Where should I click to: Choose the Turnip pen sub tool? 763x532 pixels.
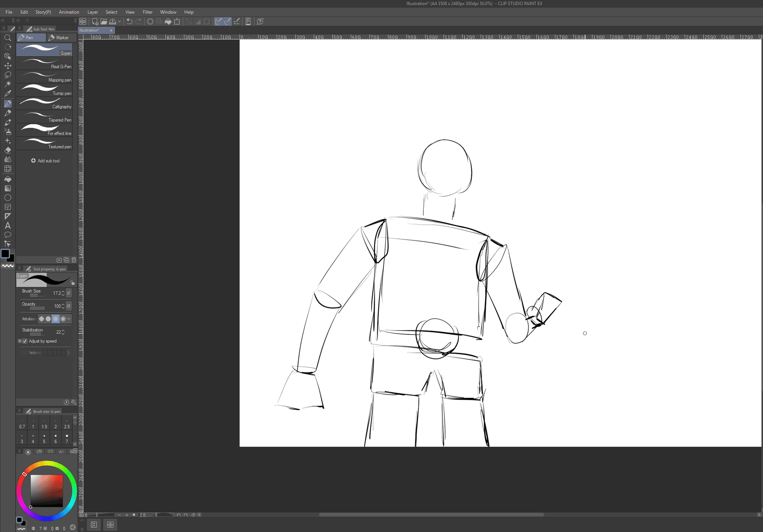45,90
